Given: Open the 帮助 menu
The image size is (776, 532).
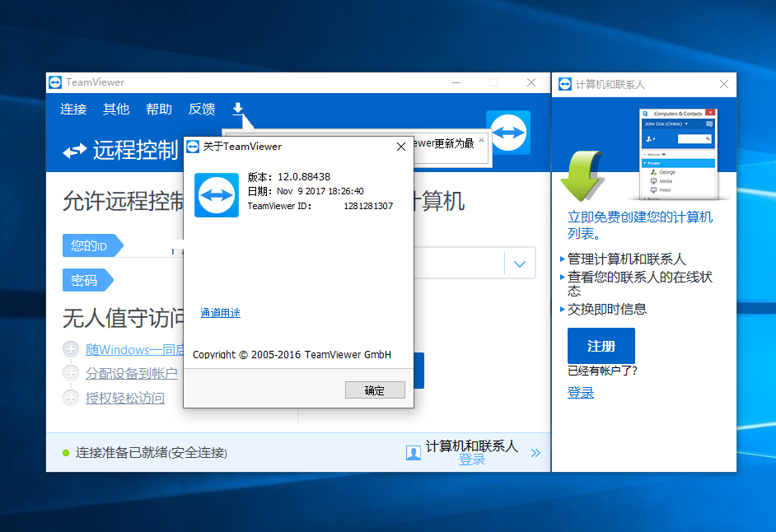Looking at the screenshot, I should coord(159,109).
